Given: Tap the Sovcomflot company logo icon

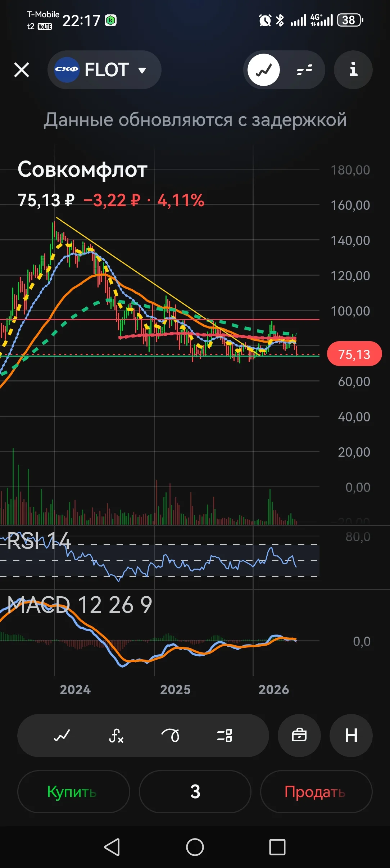Looking at the screenshot, I should pyautogui.click(x=67, y=70).
